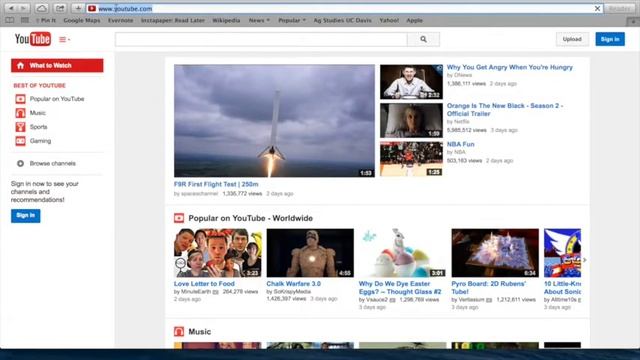Open the Wikipedia bookmark
This screenshot has width=640, height=360.
point(226,20)
